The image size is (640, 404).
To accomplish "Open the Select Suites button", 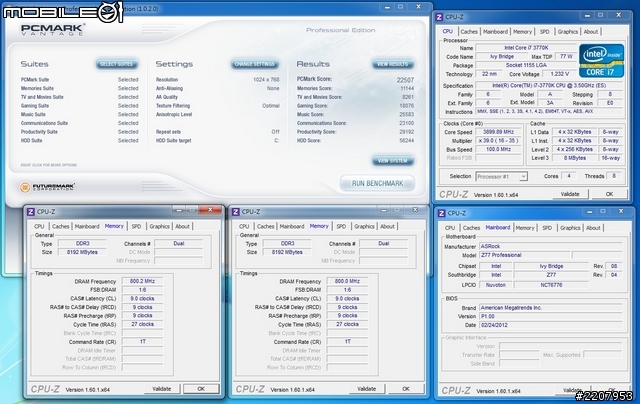I will [x=116, y=64].
